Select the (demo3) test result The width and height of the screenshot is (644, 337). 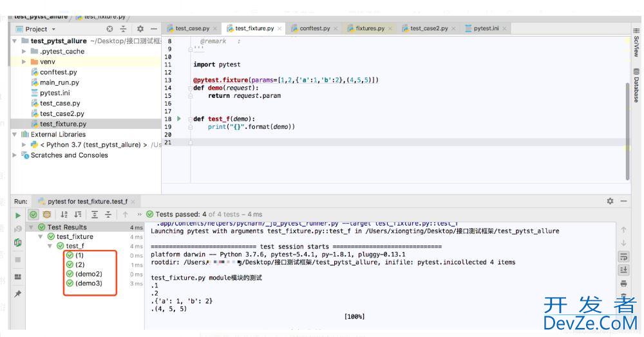click(x=88, y=283)
